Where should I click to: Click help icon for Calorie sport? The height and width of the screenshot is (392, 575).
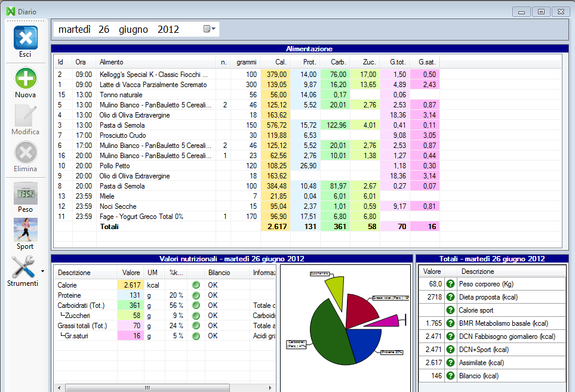[x=450, y=310]
